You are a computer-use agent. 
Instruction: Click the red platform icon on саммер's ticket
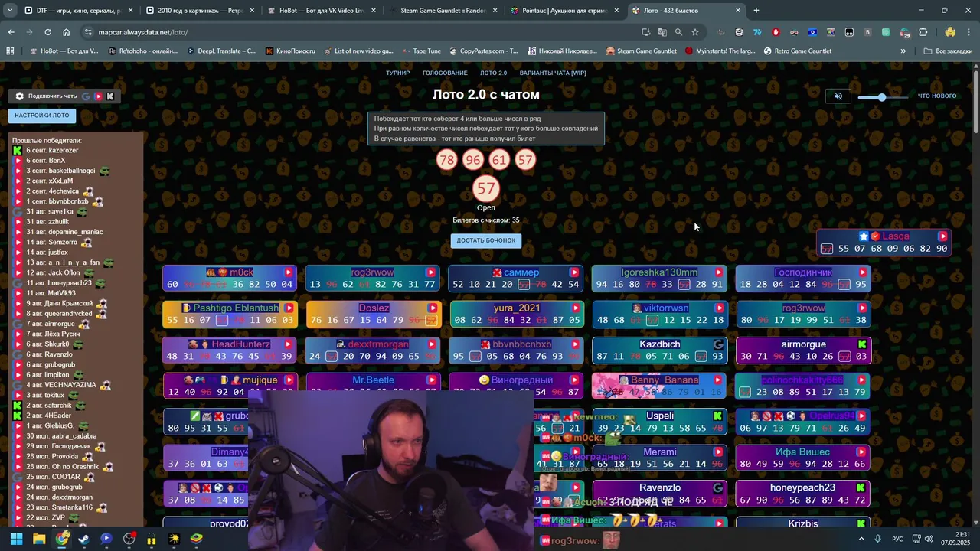pos(574,272)
